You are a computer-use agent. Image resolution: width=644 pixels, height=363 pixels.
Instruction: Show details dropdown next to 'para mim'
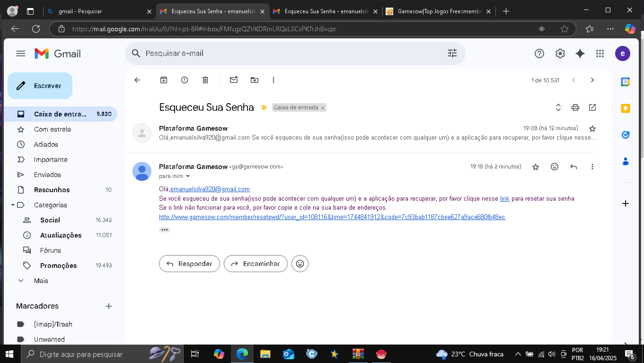tap(188, 176)
